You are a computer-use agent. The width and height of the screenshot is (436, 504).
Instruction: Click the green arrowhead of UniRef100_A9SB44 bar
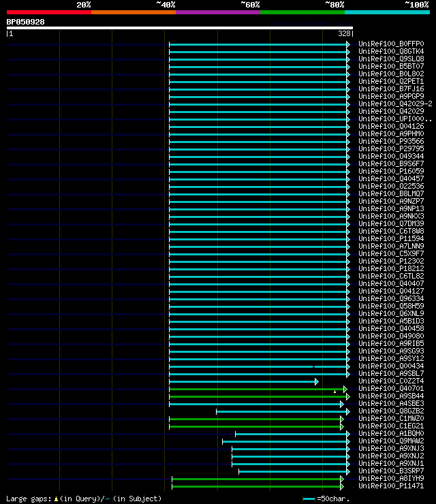348,396
